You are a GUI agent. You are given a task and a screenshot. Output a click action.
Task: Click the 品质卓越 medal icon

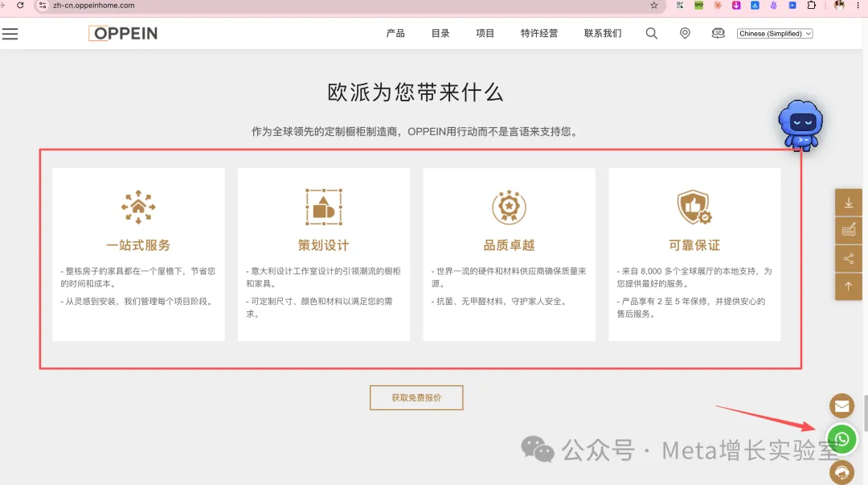point(510,207)
